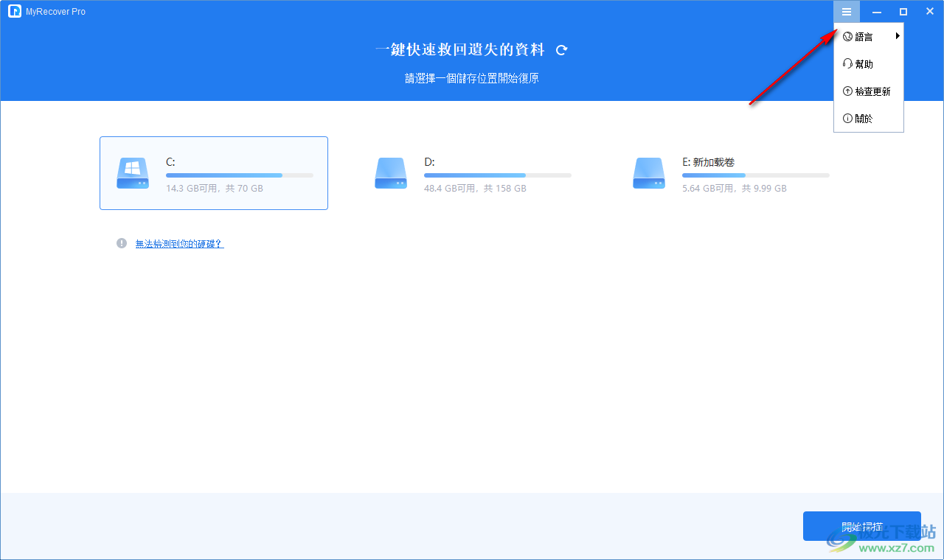The image size is (944, 560).
Task: Click the refresh icon next to the title
Action: tap(561, 50)
